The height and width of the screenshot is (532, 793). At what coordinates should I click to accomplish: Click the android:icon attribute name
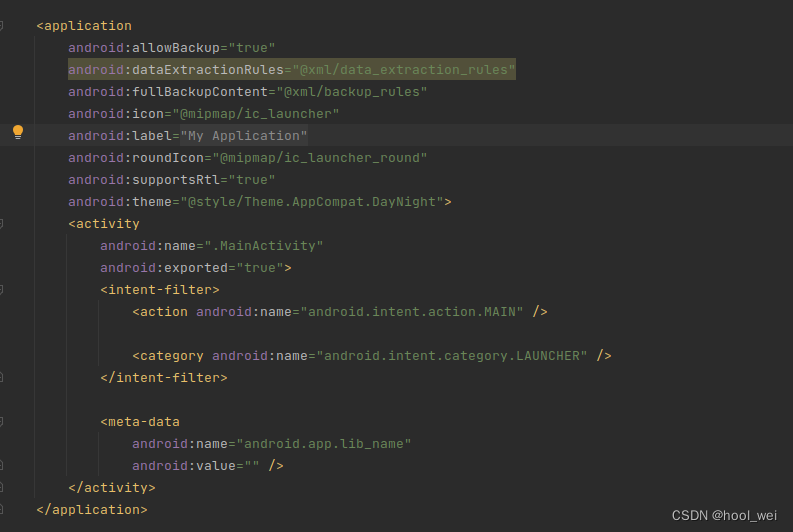116,114
